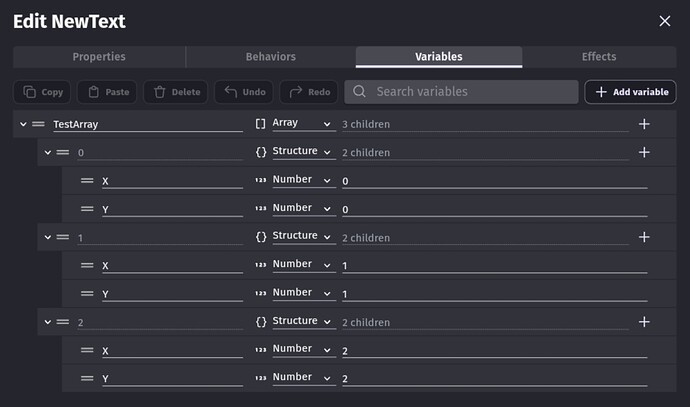Collapse structure element 0
690x407 pixels.
(x=48, y=152)
